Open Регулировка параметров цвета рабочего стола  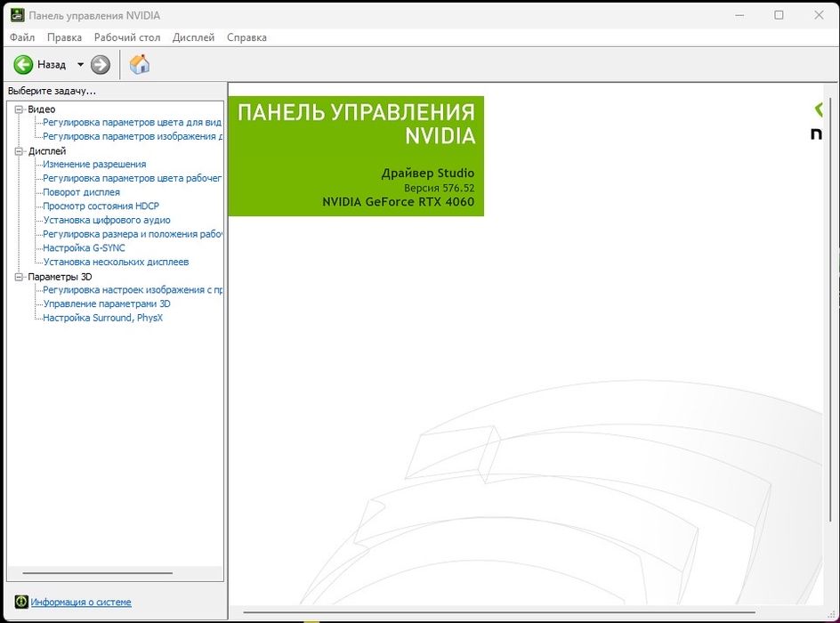[x=132, y=178]
